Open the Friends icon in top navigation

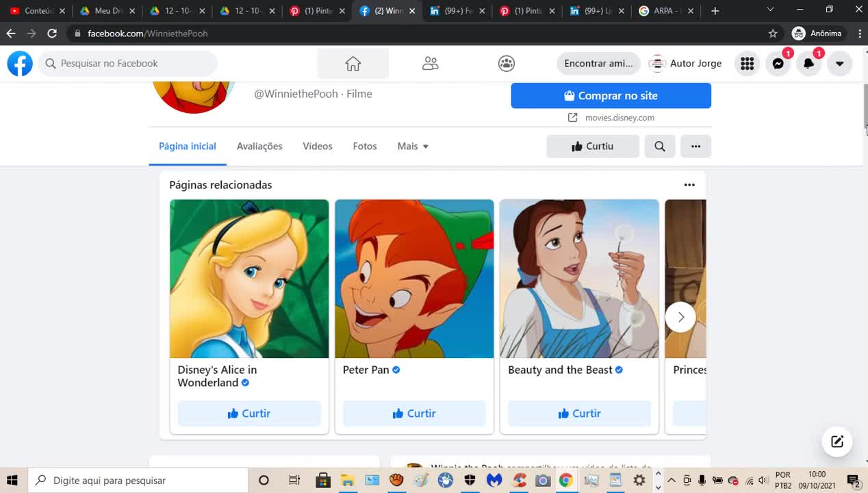(430, 64)
